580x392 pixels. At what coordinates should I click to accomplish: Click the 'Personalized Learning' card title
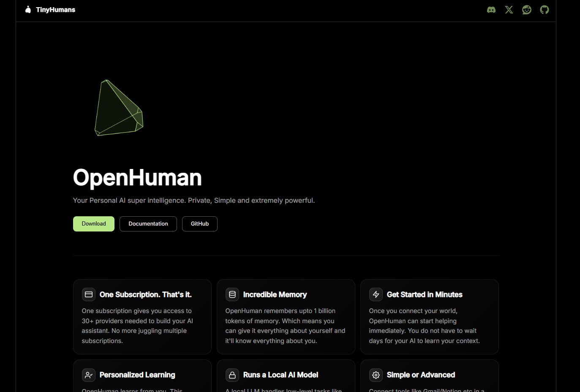(137, 375)
